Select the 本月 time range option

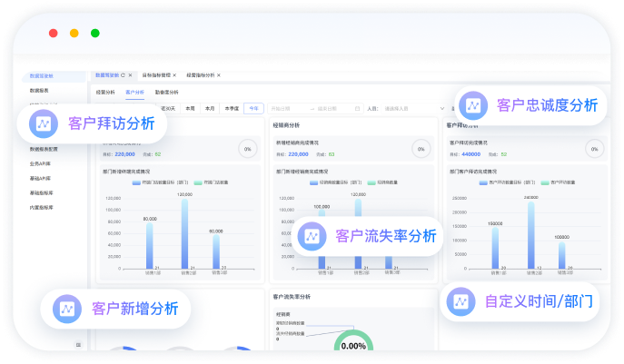(210, 108)
